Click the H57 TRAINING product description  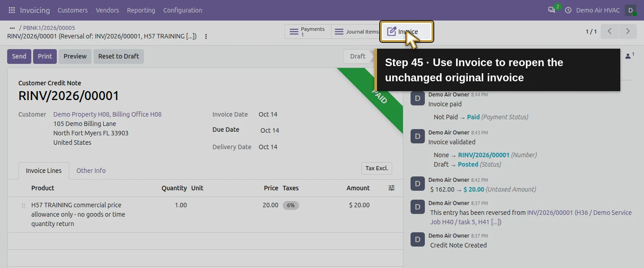[x=78, y=214]
